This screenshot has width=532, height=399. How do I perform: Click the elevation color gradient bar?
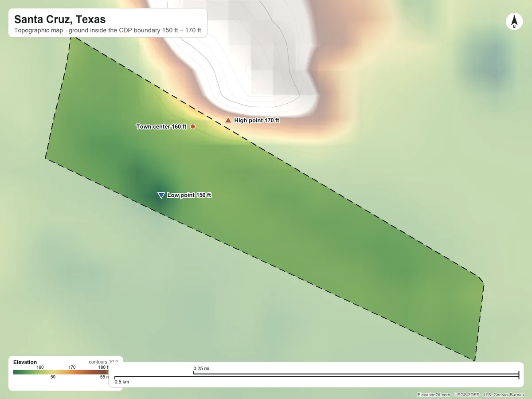(61, 372)
